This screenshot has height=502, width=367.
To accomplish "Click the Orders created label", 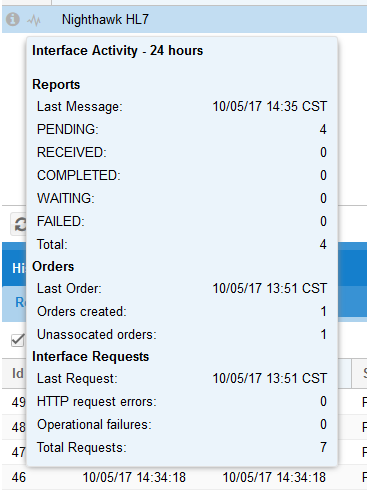I will [82, 312].
